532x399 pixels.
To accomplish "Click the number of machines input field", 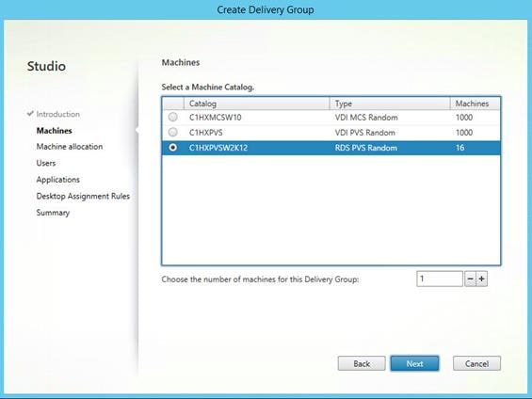I will [x=440, y=279].
